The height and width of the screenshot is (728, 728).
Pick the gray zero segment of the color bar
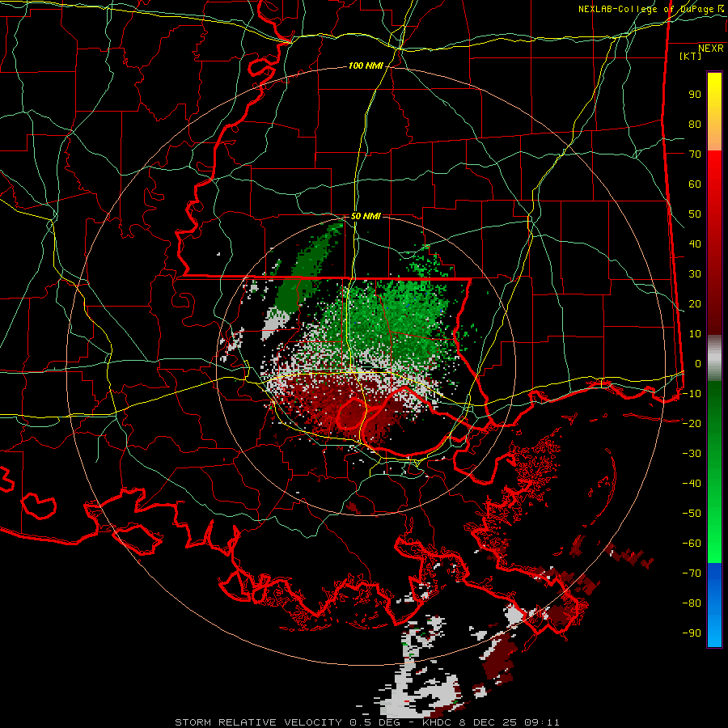pyautogui.click(x=714, y=359)
